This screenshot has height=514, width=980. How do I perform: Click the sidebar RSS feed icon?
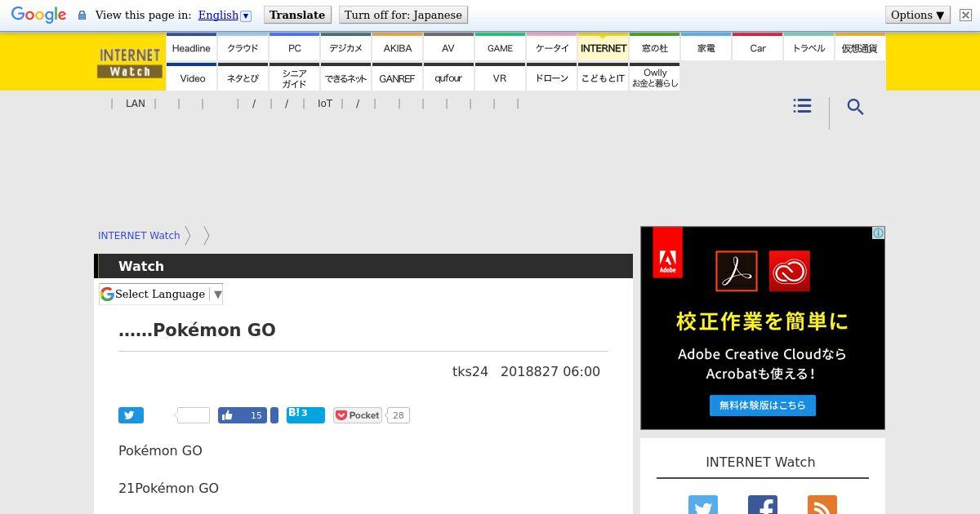(822, 505)
